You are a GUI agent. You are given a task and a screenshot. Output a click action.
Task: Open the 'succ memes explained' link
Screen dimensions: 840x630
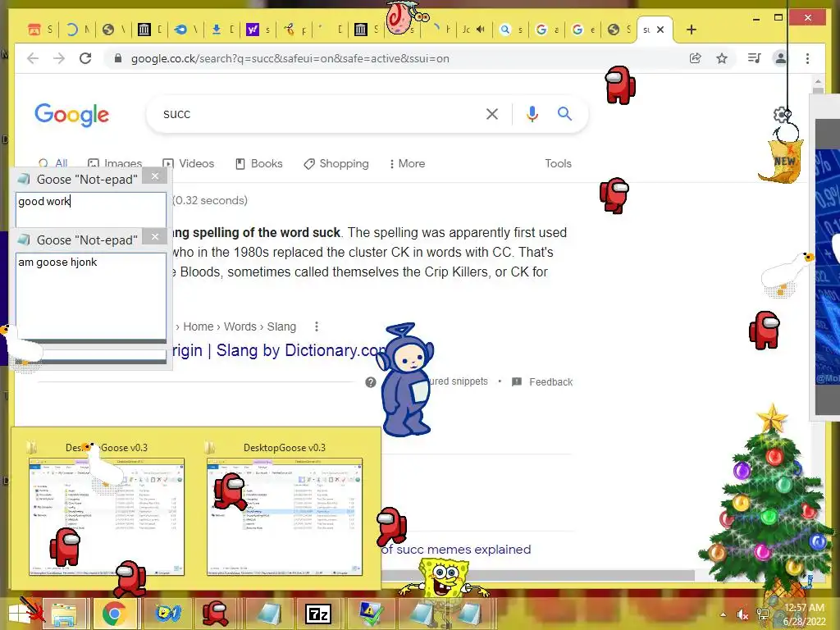456,550
